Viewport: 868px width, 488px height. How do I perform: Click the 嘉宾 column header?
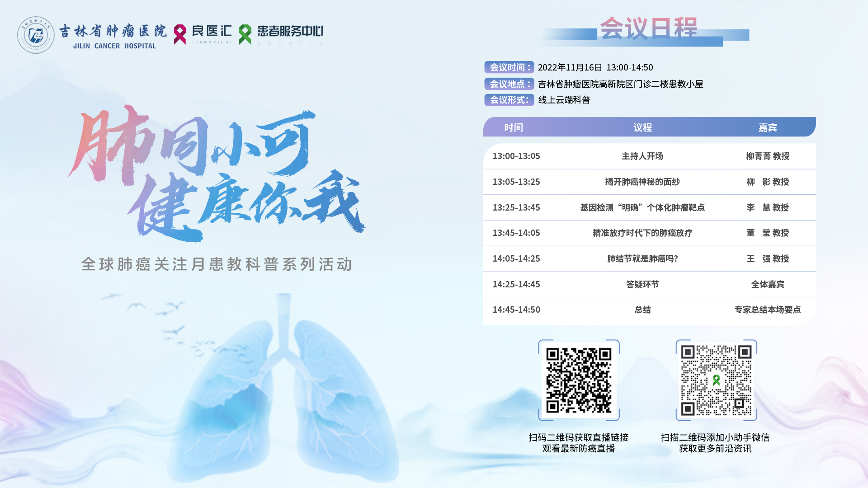point(768,127)
